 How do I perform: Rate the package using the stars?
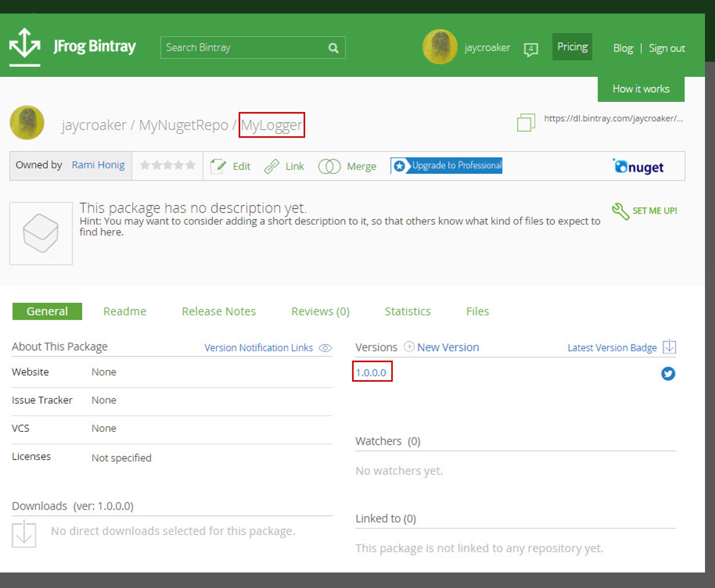168,165
